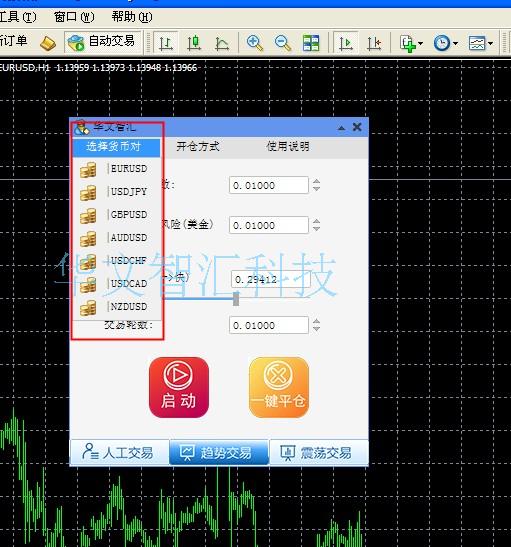The width and height of the screenshot is (511, 547).
Task: Open the timeframe periods clock dropdown
Action: (446, 43)
